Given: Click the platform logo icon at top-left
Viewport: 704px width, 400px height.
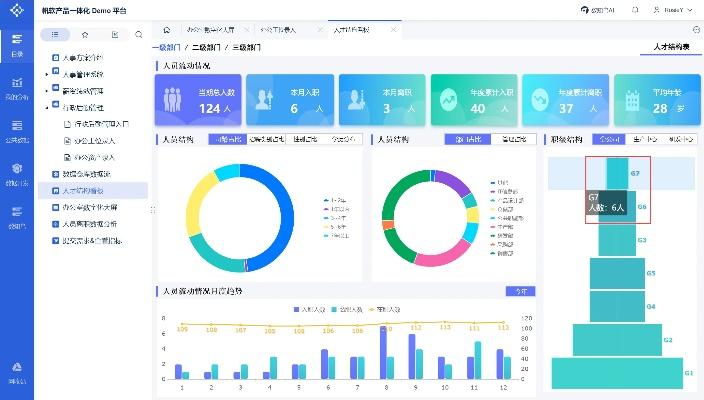Looking at the screenshot, I should [16, 9].
